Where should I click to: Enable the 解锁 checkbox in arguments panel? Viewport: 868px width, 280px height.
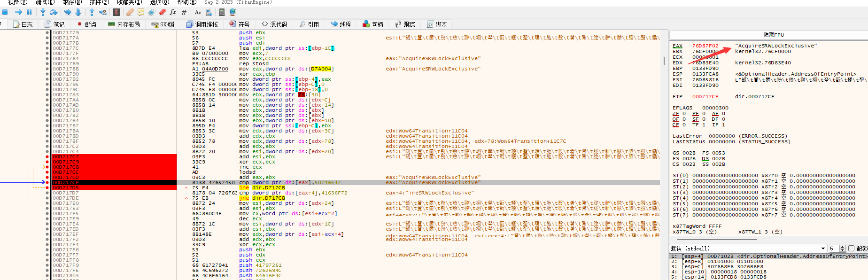pyautogui.click(x=851, y=249)
